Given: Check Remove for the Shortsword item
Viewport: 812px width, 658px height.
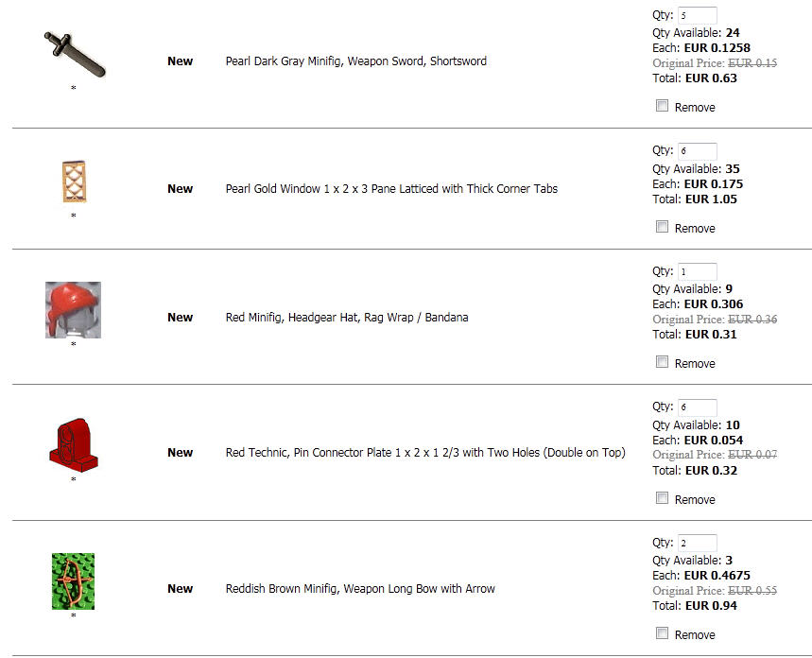Looking at the screenshot, I should 663,106.
